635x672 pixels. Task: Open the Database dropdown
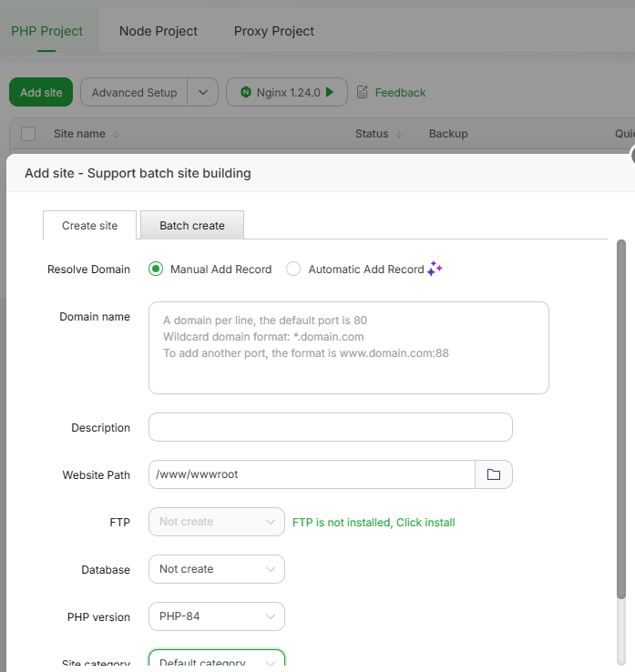click(217, 569)
